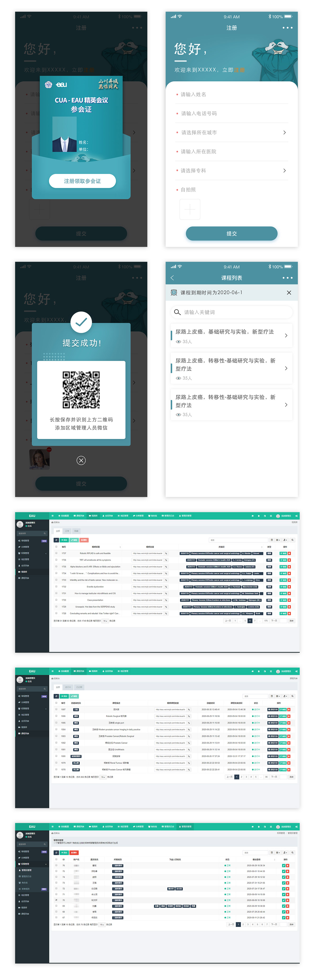Remove uploaded selfie photo with red badge
Viewport: 318px width, 980px height.
tap(49, 449)
